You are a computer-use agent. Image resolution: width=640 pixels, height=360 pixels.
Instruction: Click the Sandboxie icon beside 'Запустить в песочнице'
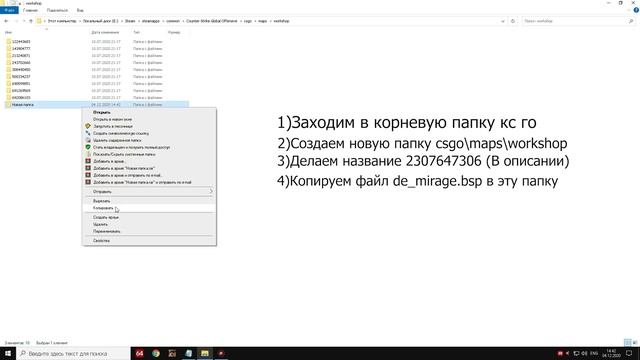click(x=88, y=126)
